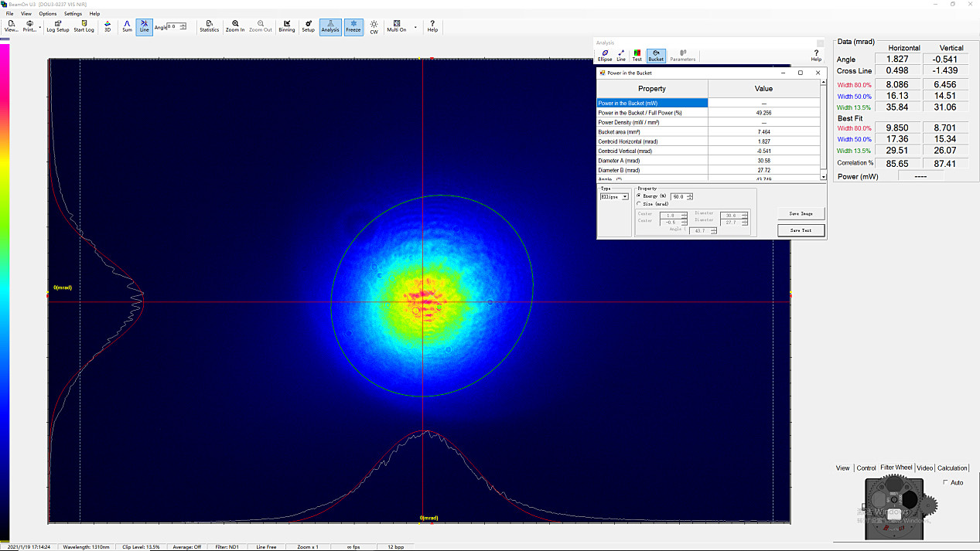The width and height of the screenshot is (980, 551).
Task: Click the Save Text button
Action: coord(801,230)
